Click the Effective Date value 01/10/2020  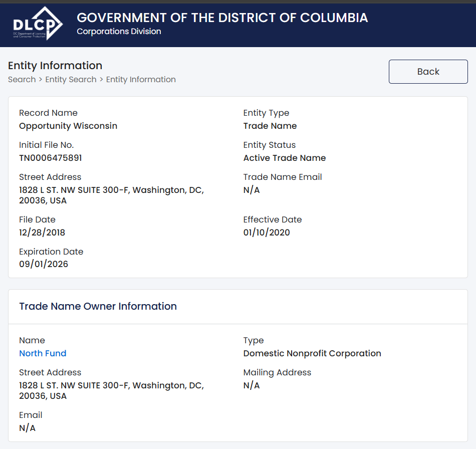point(267,233)
